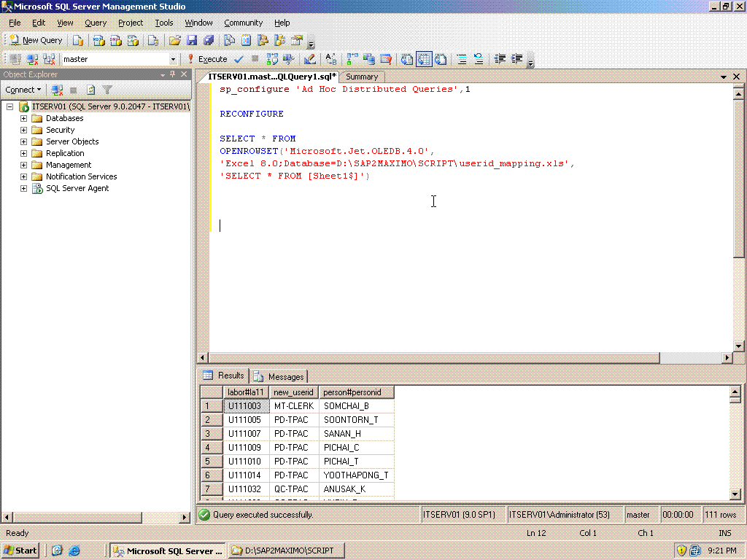Expand the Replication folder
Screen dimensions: 747x560
[23, 153]
